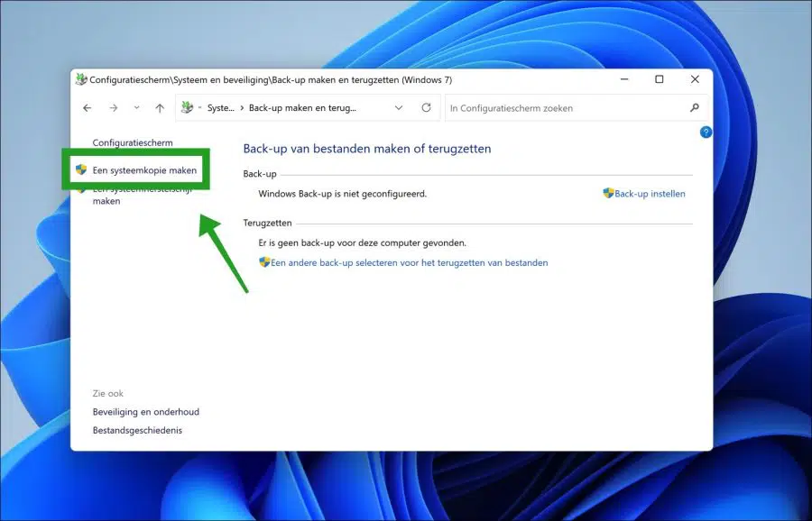Screen dimensions: 812x521
Task: Expand the address bar history dropdown
Action: click(399, 108)
